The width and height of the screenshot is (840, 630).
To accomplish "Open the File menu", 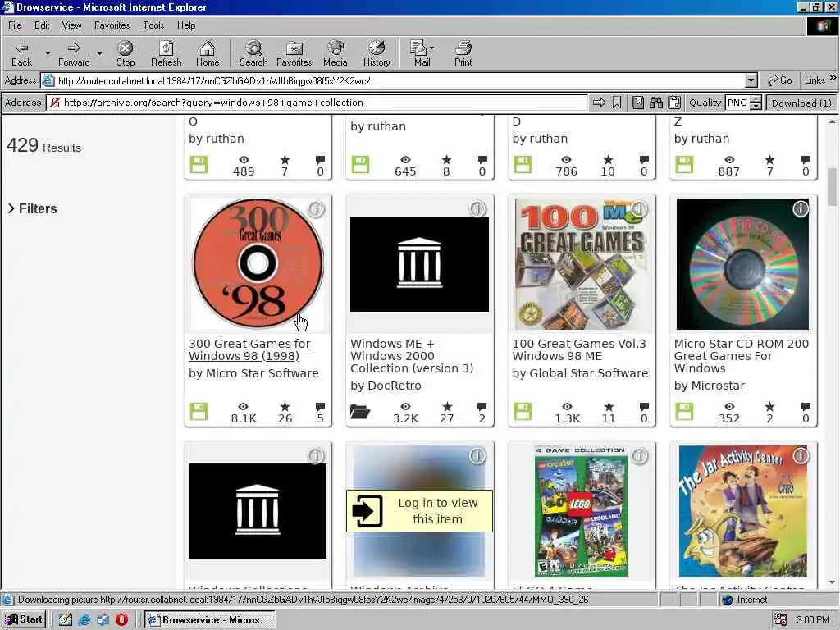I will click(15, 25).
